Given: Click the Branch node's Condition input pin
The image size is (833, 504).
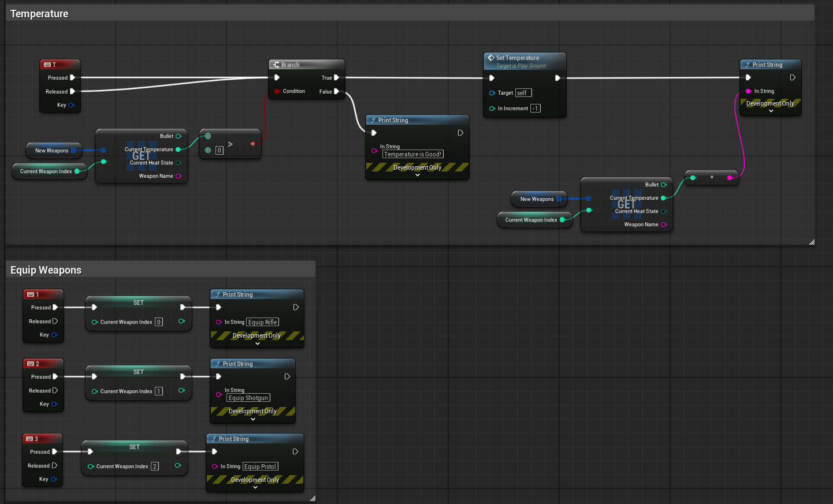Looking at the screenshot, I should 277,91.
